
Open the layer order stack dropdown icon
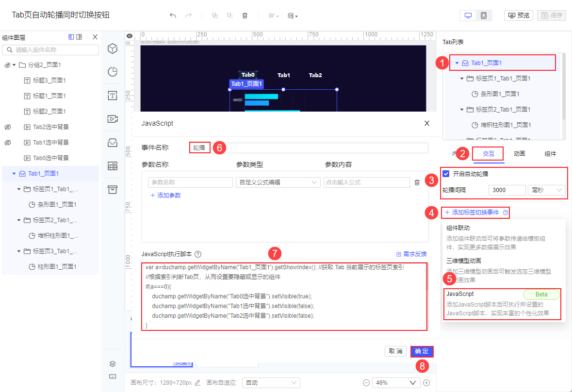pos(293,16)
